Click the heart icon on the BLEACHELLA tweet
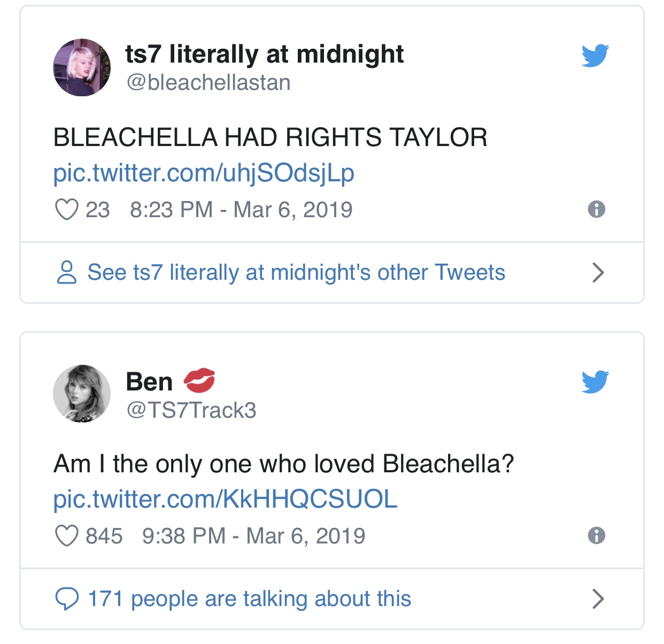The width and height of the screenshot is (664, 644). [67, 210]
